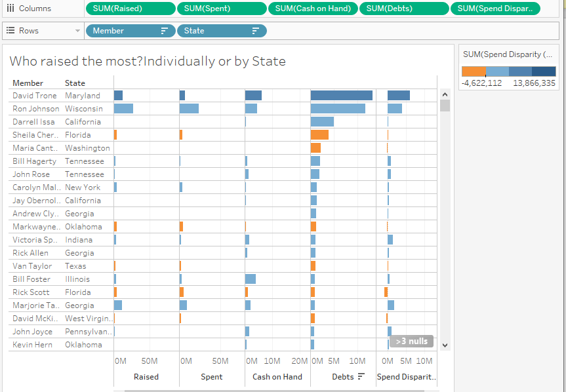Click the horizontal scrollbar at bottom
Viewport: 566px width, 392px height.
click(275, 390)
